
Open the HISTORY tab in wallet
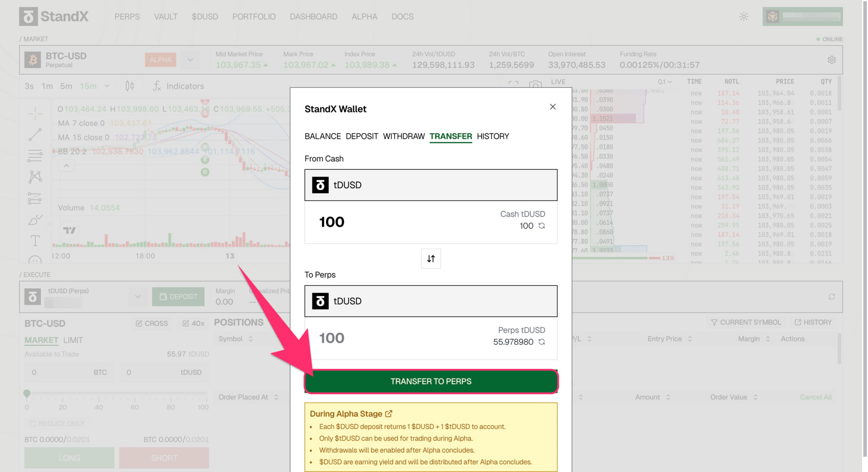(493, 136)
